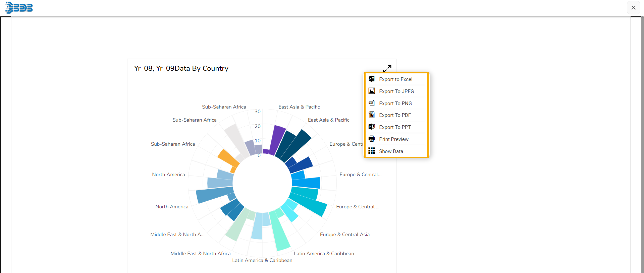Click the chart title Yr_08, Yr_09Data By Country
The width and height of the screenshot is (644, 273).
(181, 68)
